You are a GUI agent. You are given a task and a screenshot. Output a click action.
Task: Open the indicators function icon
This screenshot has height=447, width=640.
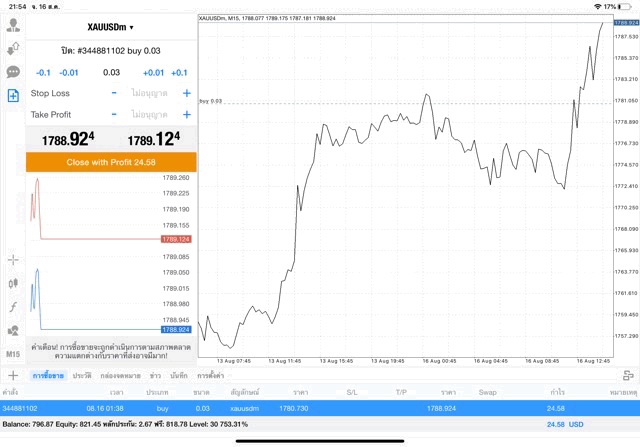tap(13, 306)
